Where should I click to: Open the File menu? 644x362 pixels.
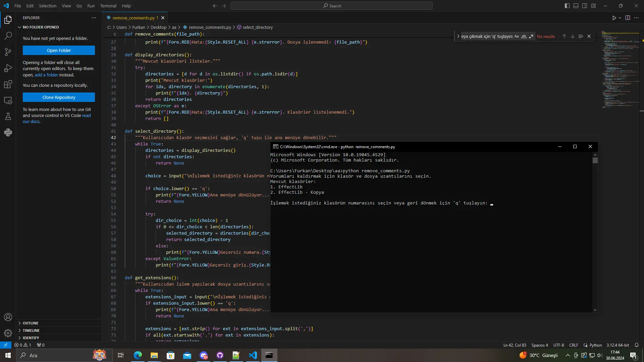tap(18, 6)
